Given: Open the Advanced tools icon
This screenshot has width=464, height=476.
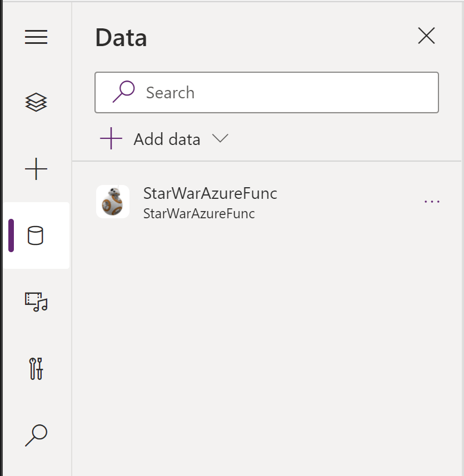Looking at the screenshot, I should coord(36,368).
